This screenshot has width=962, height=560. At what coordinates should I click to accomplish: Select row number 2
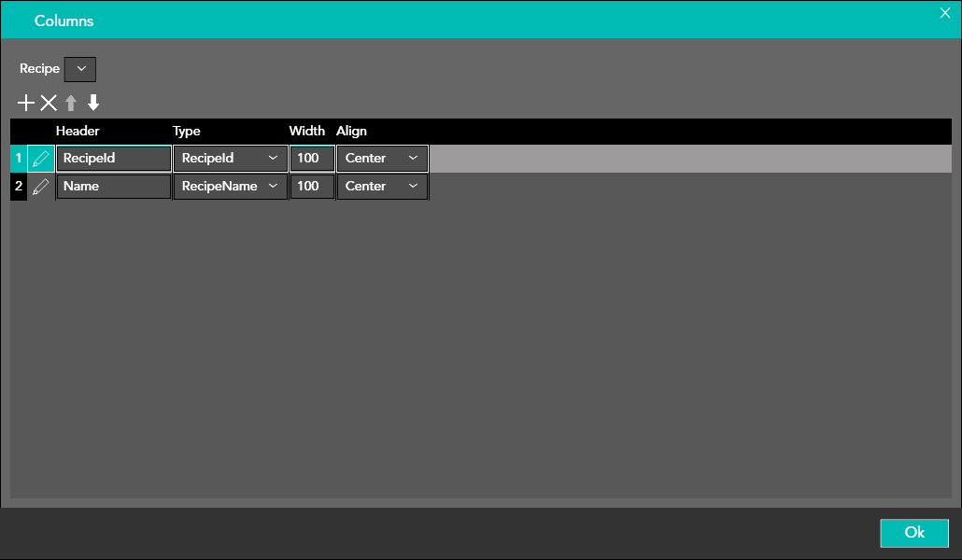coord(19,187)
